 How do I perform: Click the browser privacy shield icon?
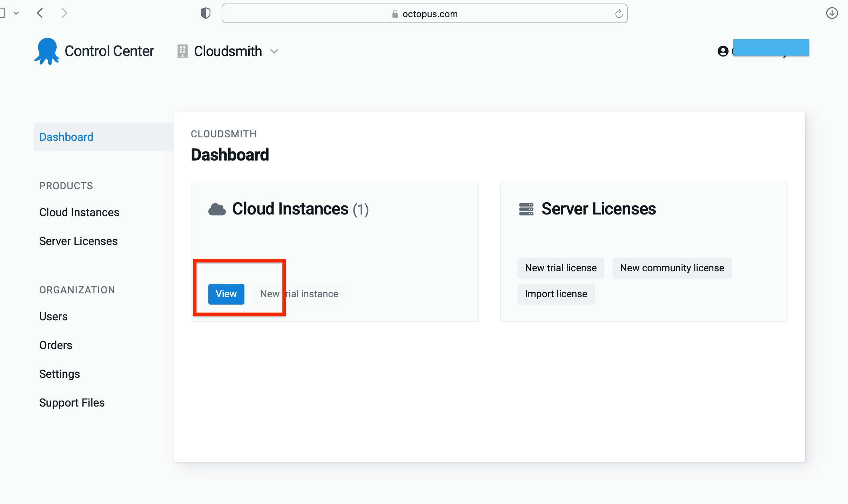click(206, 13)
